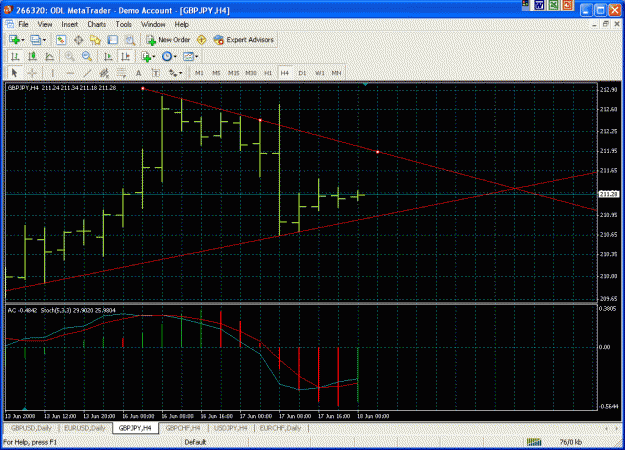The width and height of the screenshot is (625, 450).
Task: Zoom out of the chart
Action: [x=87, y=57]
